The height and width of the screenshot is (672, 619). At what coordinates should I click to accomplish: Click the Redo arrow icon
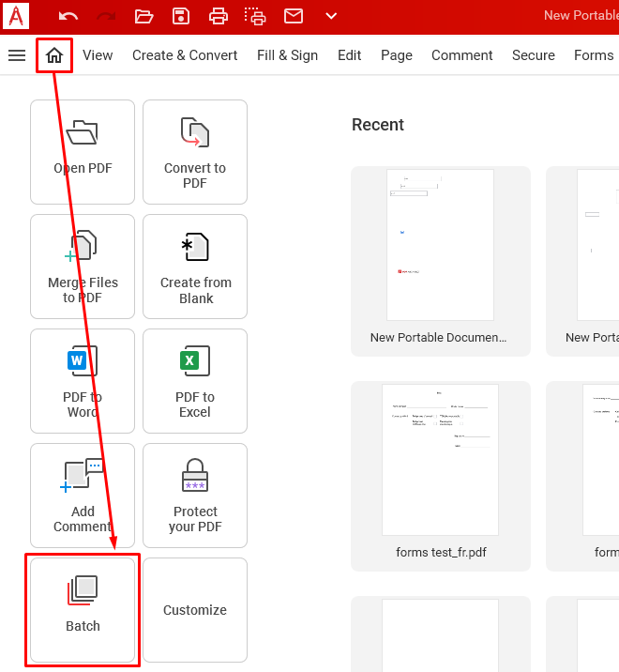(106, 16)
